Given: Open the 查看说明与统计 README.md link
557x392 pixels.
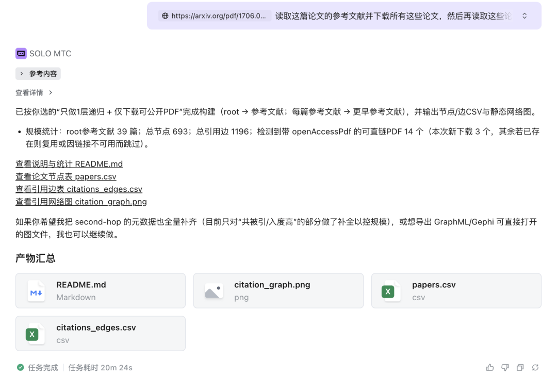Looking at the screenshot, I should click(69, 164).
